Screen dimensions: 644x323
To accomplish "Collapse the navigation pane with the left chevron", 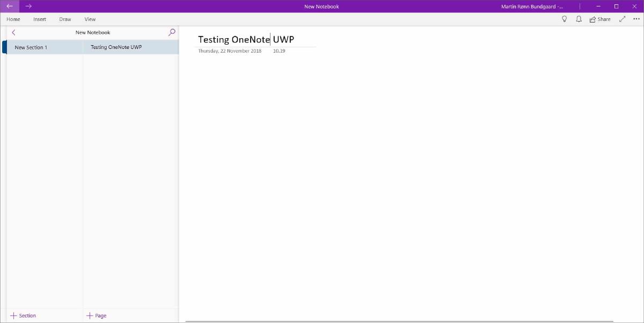I will pyautogui.click(x=13, y=32).
